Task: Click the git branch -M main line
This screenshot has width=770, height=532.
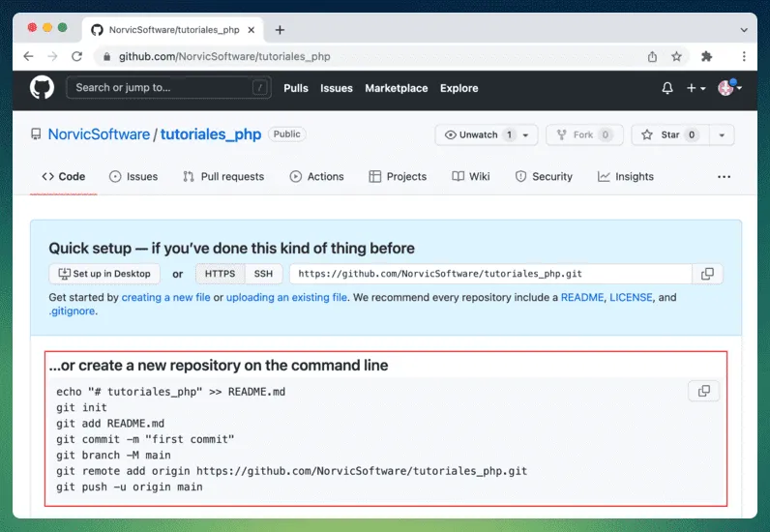Action: (x=113, y=455)
